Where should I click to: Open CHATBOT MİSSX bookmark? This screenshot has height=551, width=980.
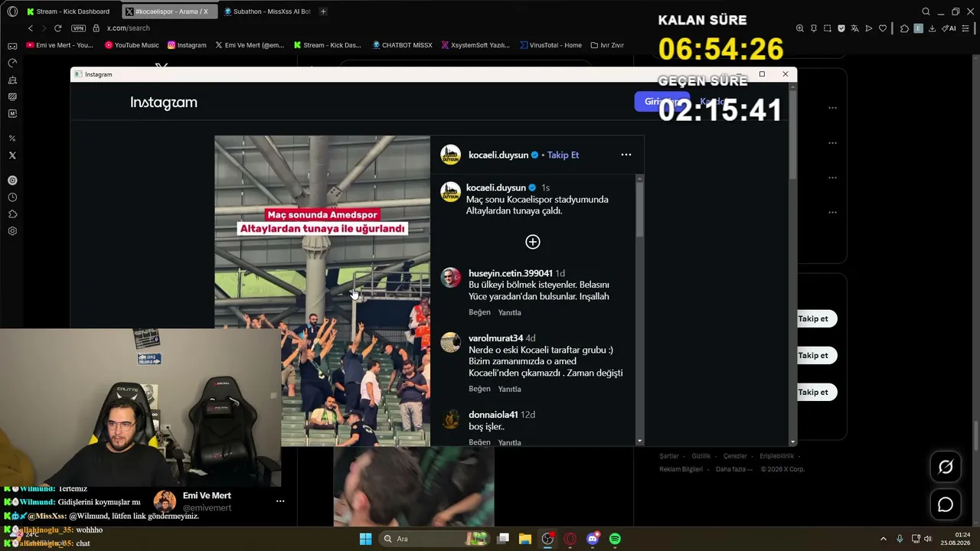point(402,45)
